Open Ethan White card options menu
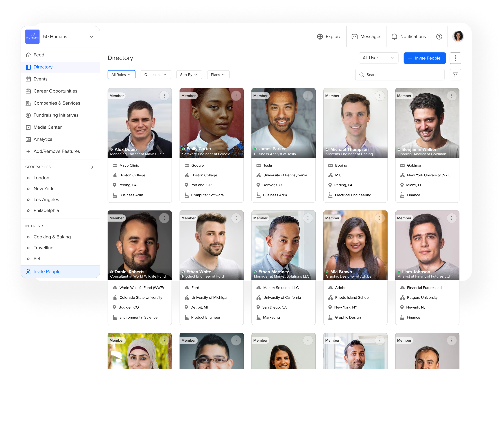 pyautogui.click(x=236, y=218)
